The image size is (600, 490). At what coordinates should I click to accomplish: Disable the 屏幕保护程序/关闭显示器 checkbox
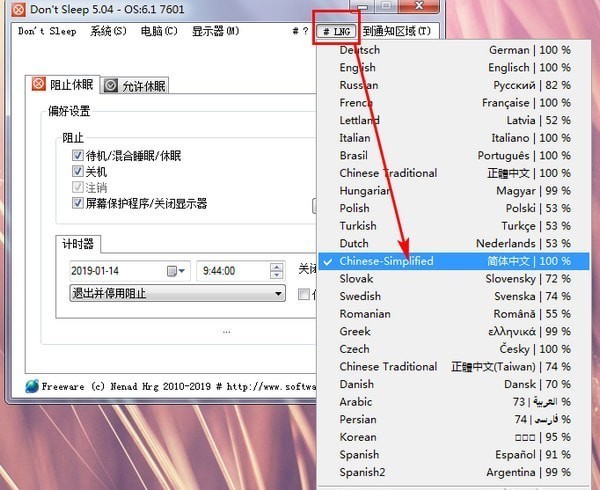[77, 203]
